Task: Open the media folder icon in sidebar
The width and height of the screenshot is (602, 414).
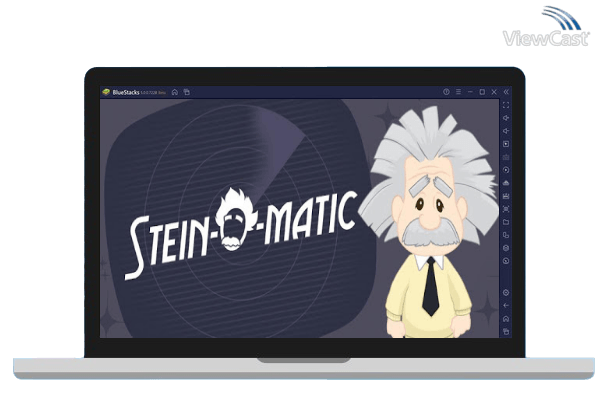Action: (x=506, y=222)
